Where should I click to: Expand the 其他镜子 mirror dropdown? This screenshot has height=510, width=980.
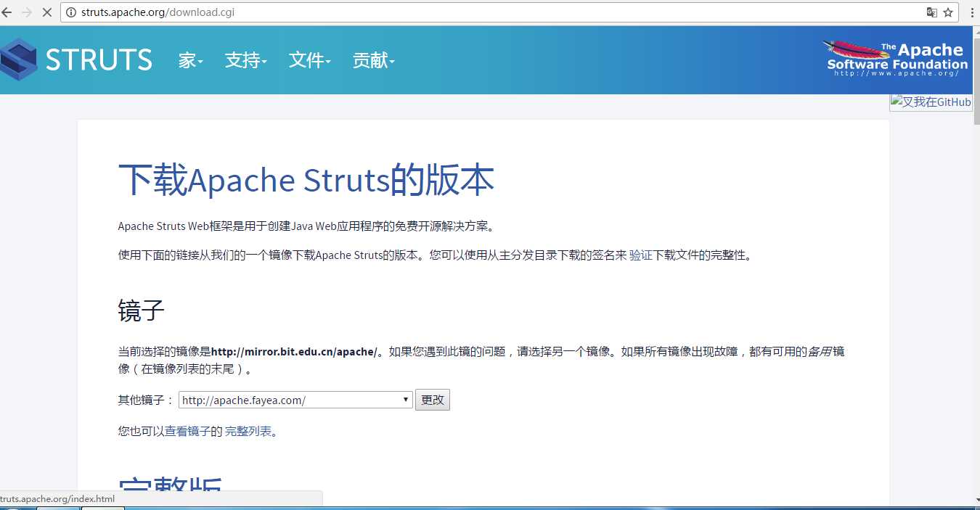[x=295, y=400]
